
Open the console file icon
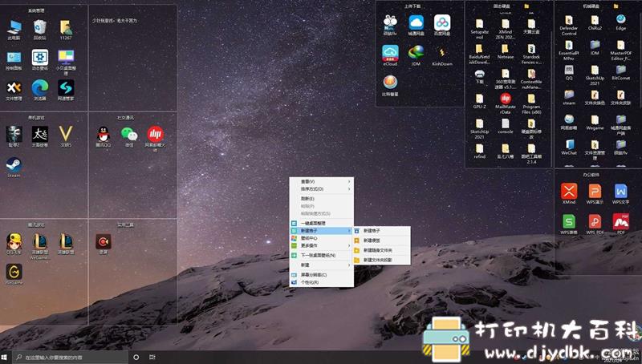pos(506,127)
